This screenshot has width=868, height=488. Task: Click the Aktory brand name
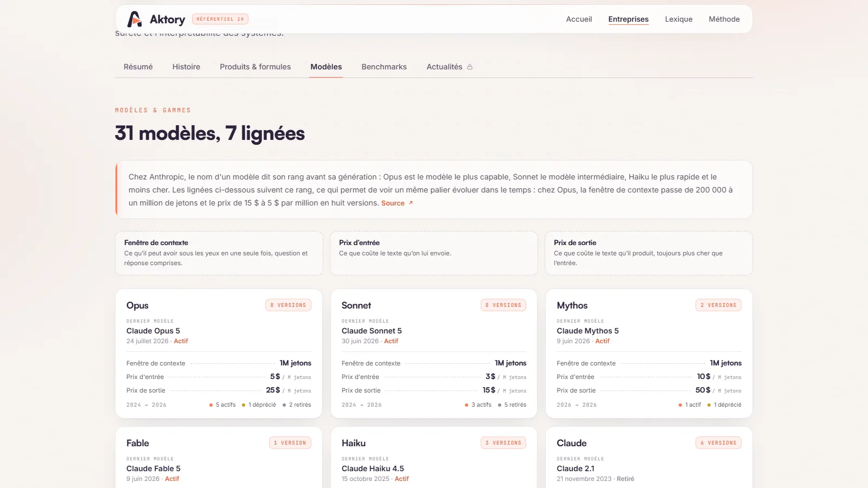pyautogui.click(x=167, y=20)
